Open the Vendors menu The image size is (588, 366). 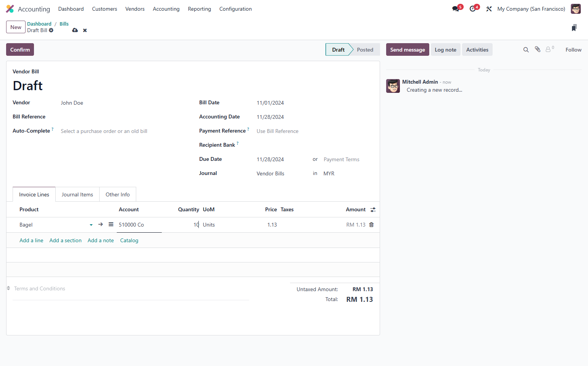point(135,9)
